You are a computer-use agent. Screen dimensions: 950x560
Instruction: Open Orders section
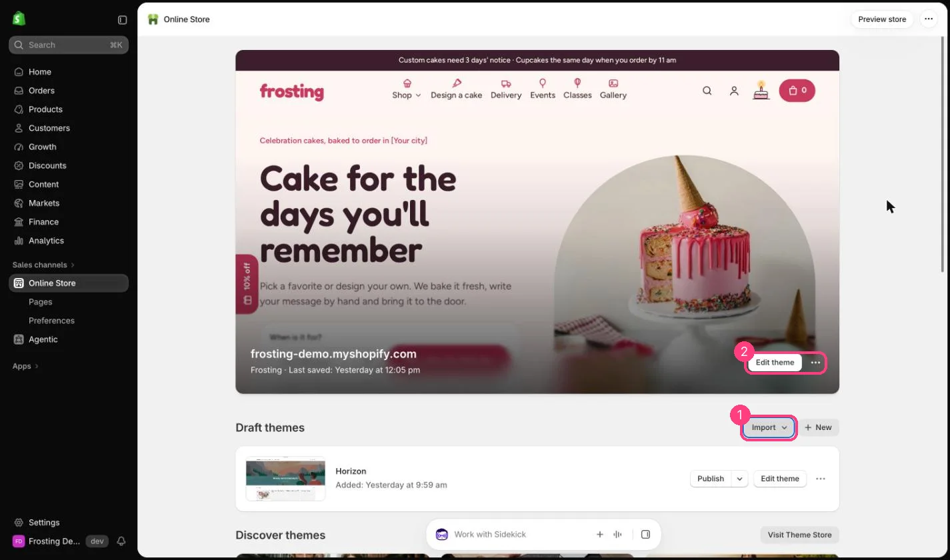(69, 91)
